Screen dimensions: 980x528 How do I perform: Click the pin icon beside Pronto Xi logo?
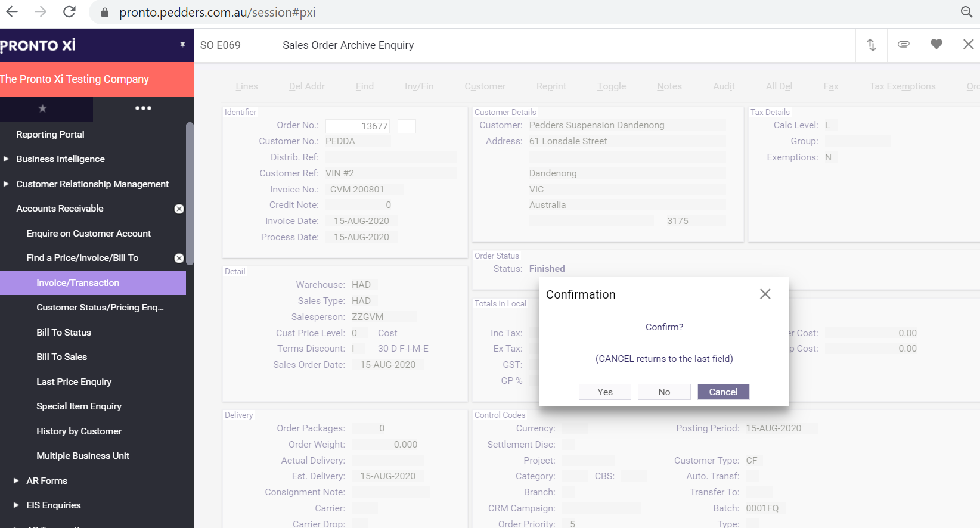click(182, 44)
